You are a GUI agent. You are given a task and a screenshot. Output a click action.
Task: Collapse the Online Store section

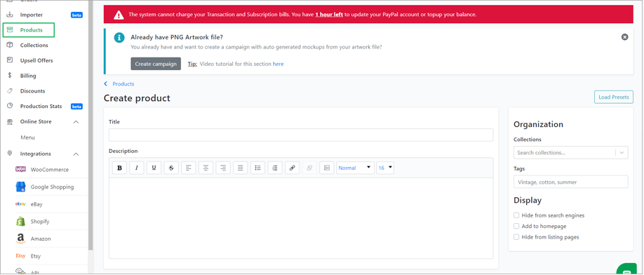[x=76, y=121]
